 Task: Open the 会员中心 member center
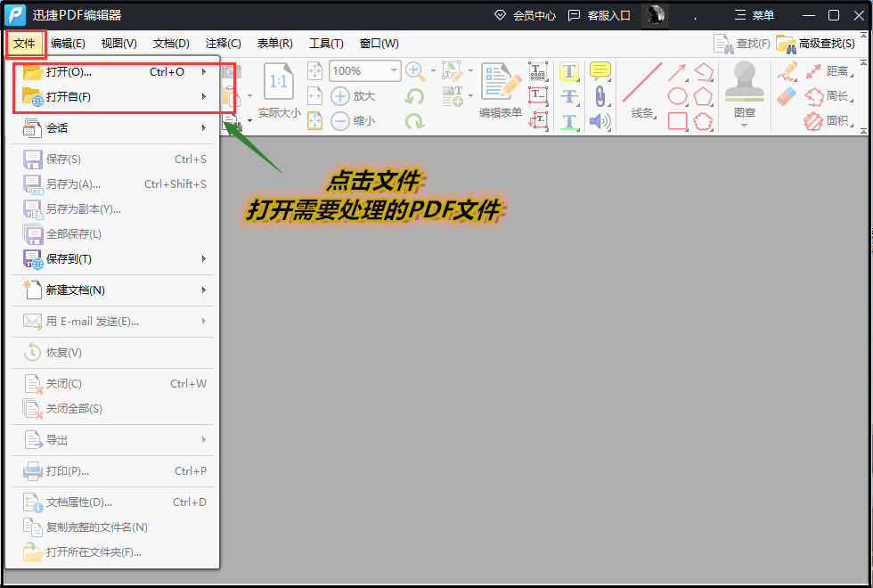tap(525, 16)
